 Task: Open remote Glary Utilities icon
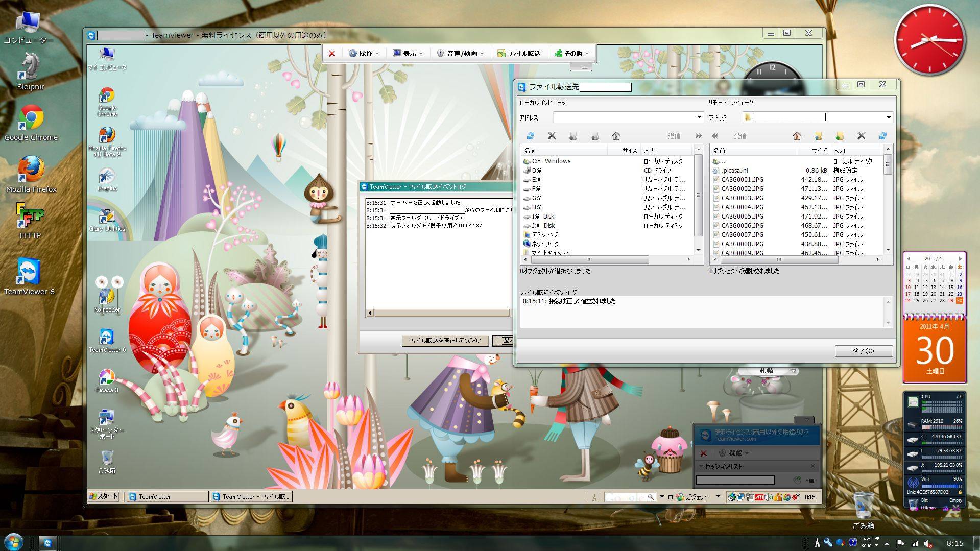[107, 220]
